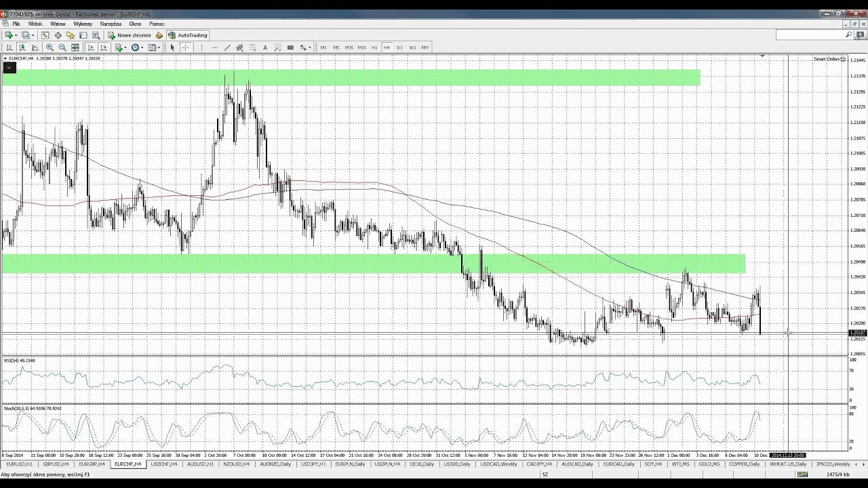Open the Pomoc menu
Image resolution: width=868 pixels, height=488 pixels.
pos(157,24)
